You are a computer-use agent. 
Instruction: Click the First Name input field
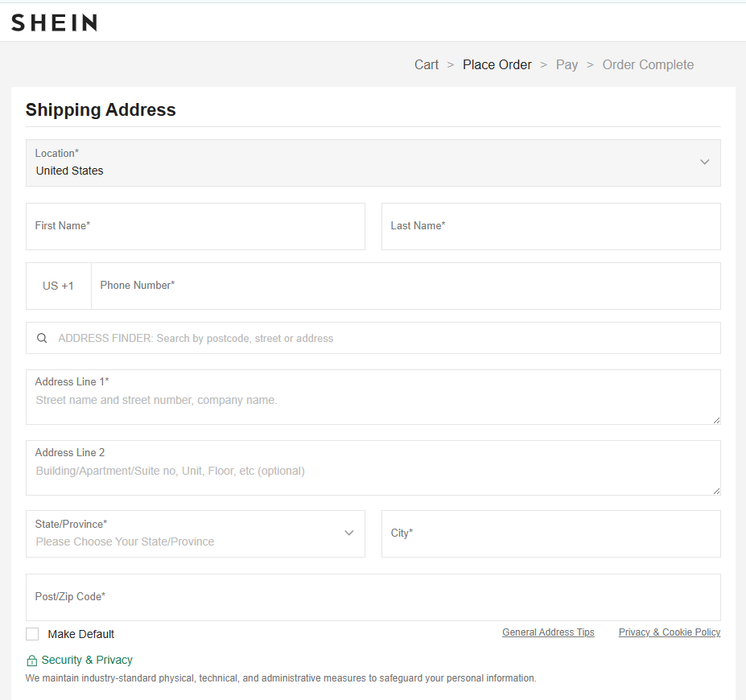point(195,226)
